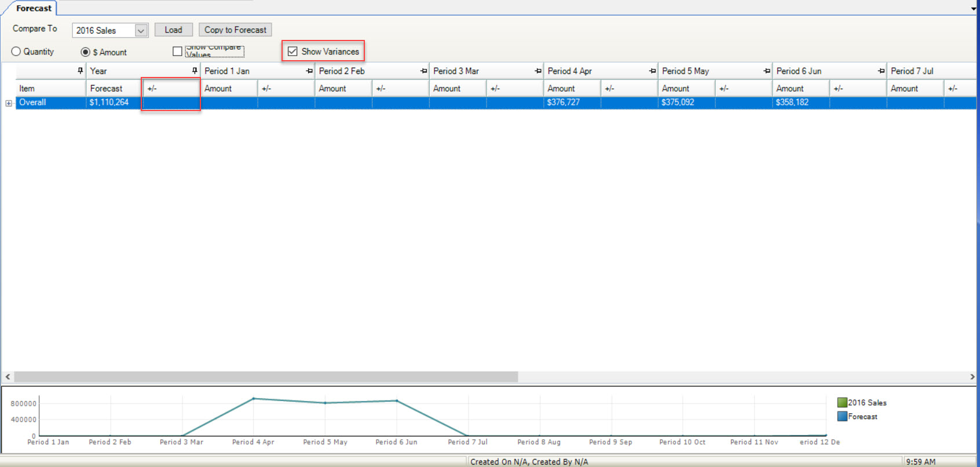Click the chart data point at Period 5 May

click(x=325, y=403)
